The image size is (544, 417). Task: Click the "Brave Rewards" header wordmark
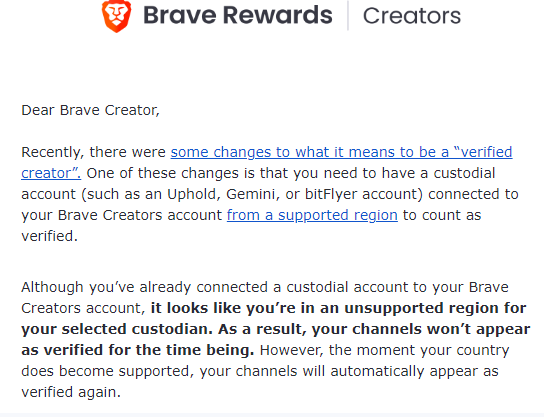coord(238,15)
